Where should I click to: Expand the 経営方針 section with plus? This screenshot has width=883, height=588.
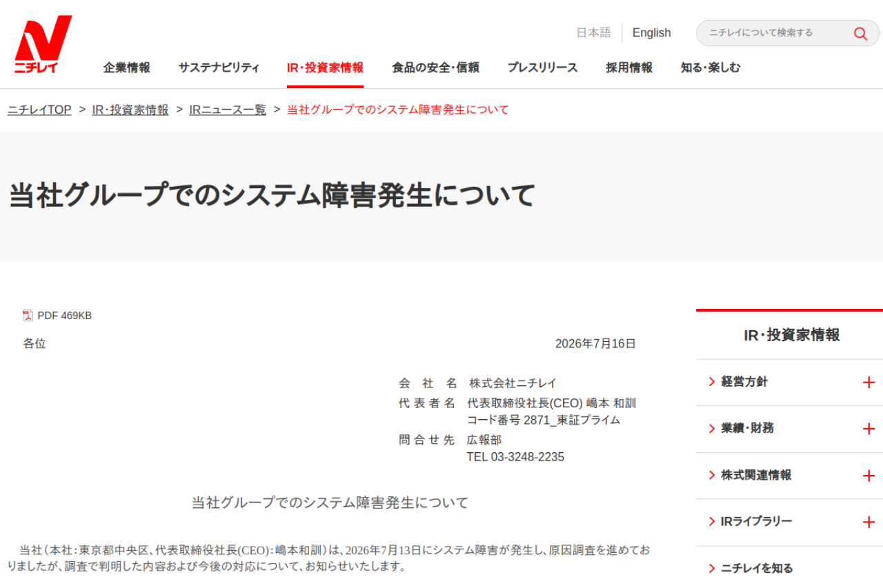tap(869, 383)
